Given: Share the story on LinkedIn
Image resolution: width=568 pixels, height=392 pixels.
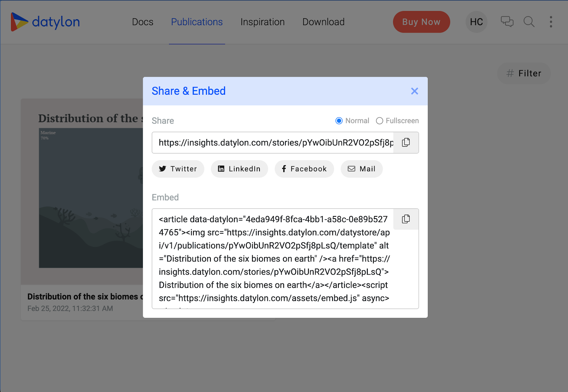Looking at the screenshot, I should (239, 169).
